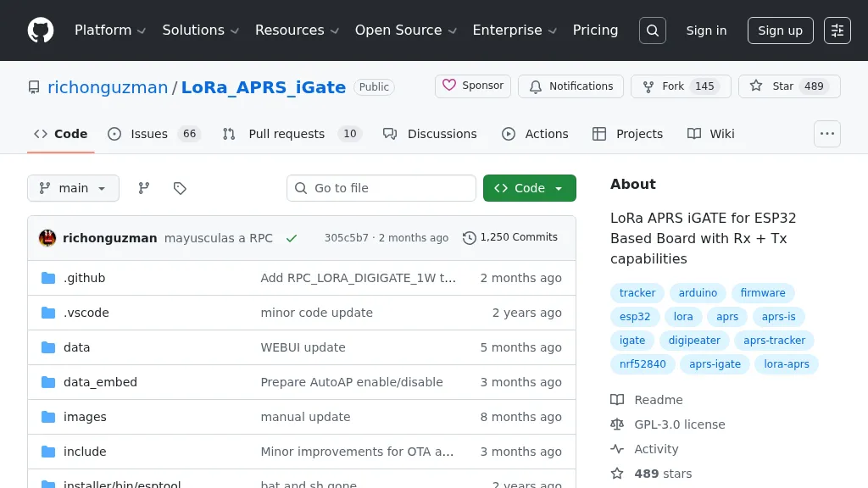Select the lora-aprs topic tag
Screen dimensions: 868x488
(x=787, y=364)
